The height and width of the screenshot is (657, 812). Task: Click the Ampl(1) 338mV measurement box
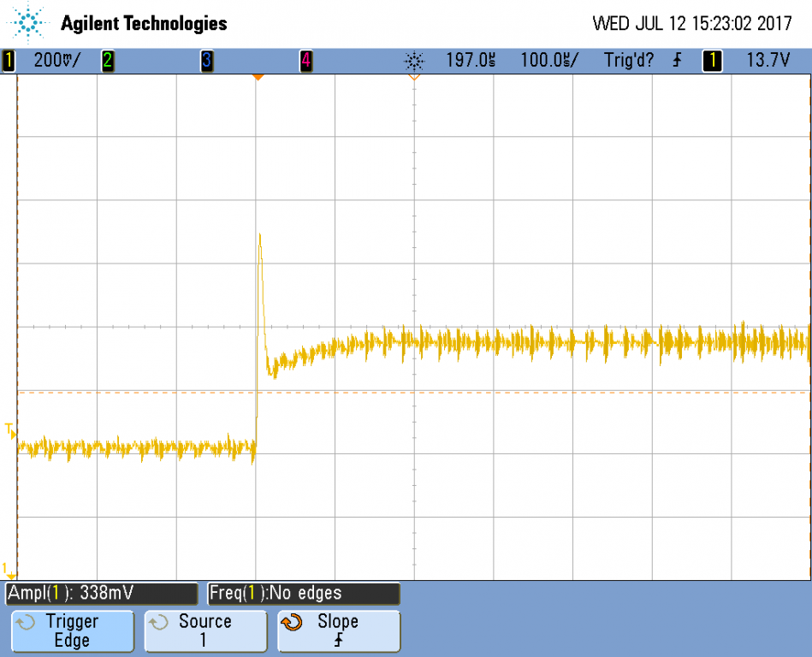pyautogui.click(x=102, y=594)
